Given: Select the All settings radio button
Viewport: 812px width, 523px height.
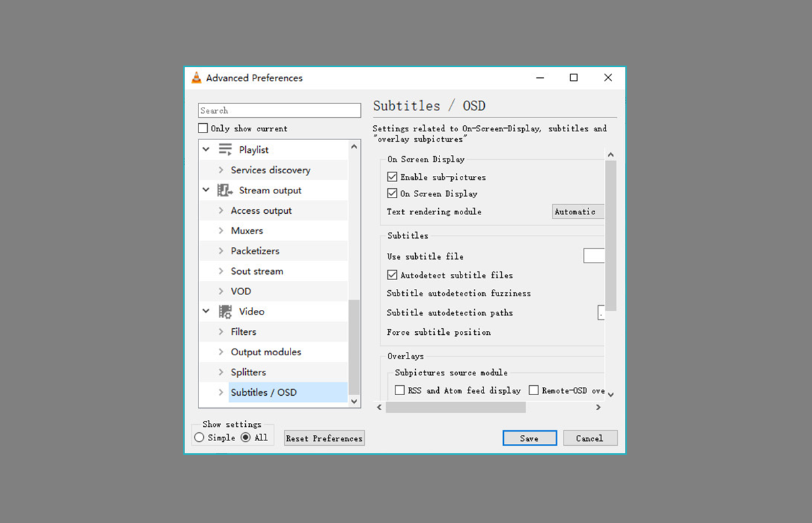Looking at the screenshot, I should 245,438.
